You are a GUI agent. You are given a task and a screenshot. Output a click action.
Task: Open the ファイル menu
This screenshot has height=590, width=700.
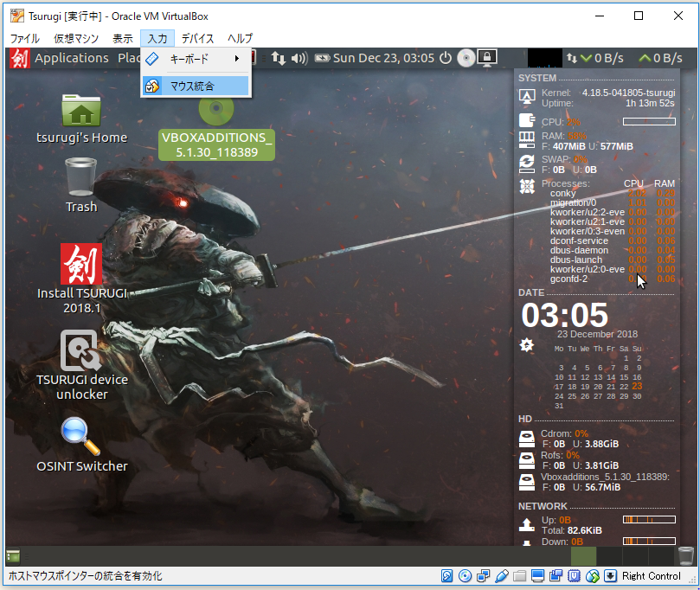(25, 38)
